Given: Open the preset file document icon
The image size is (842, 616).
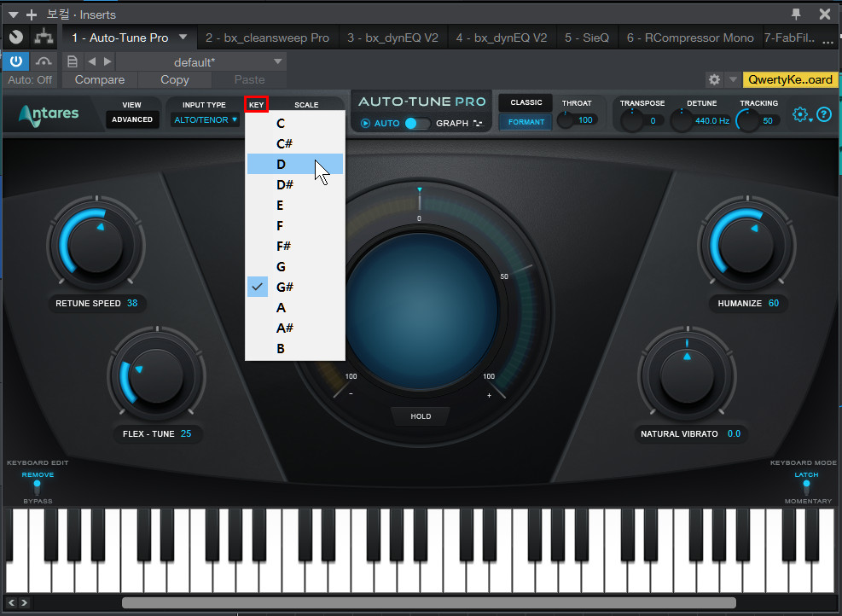Looking at the screenshot, I should coord(72,61).
